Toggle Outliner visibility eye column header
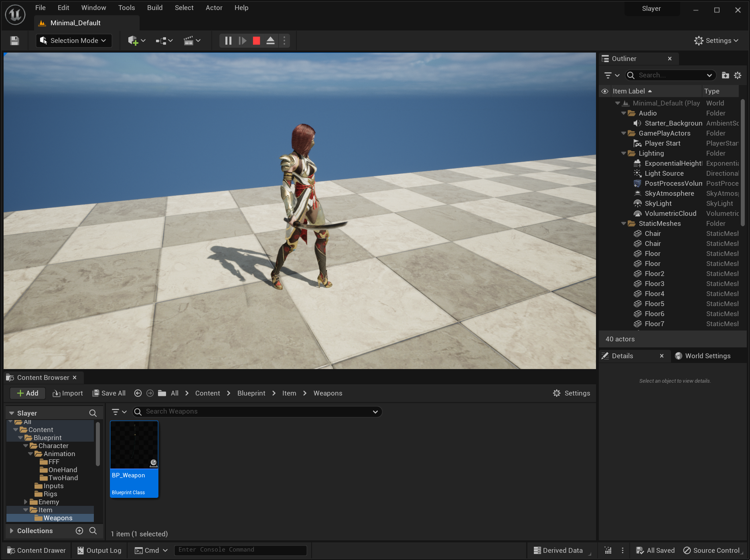750x560 pixels. coord(605,91)
